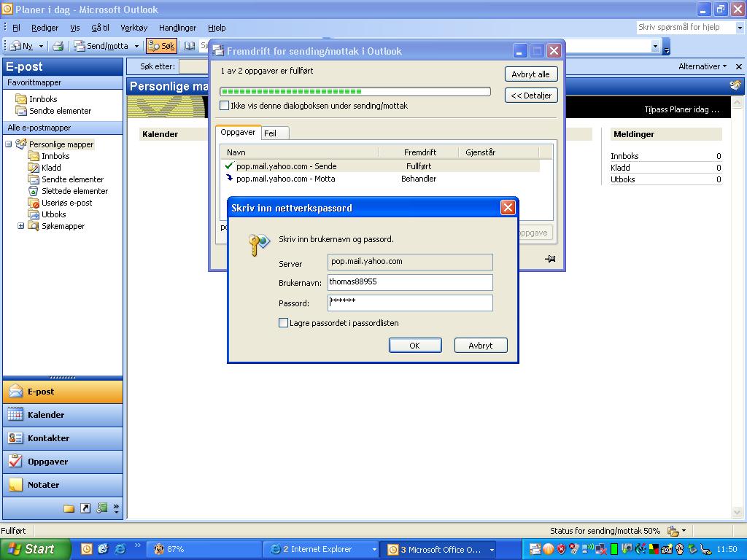The height and width of the screenshot is (560, 747).
Task: Open the Microsoft Office Outlook taskbar group
Action: [438, 550]
